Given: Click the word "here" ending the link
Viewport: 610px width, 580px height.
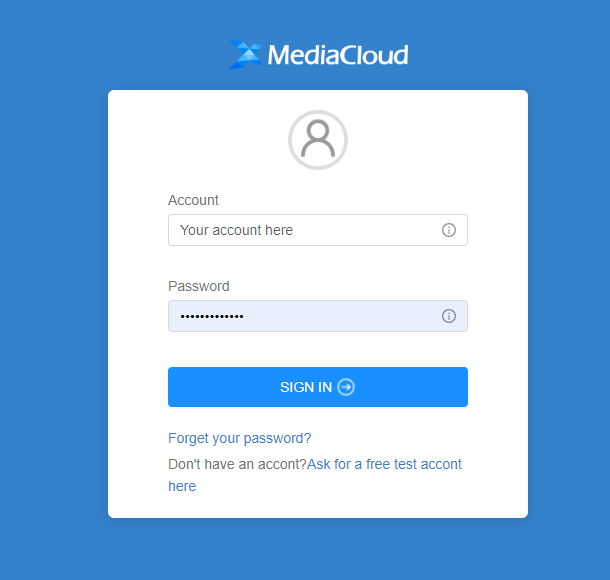Looking at the screenshot, I should 182,486.
